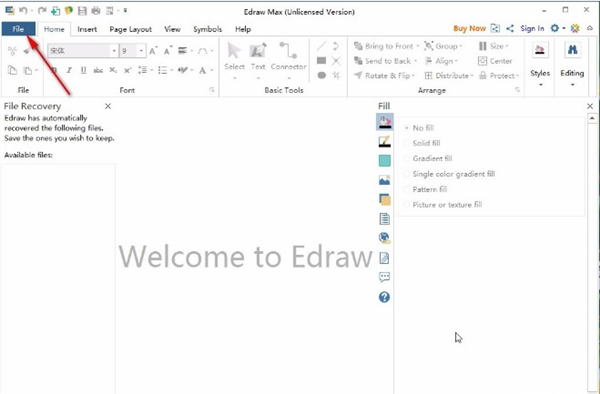Apply Superscript formatting
This screenshot has height=394, width=600.
(x=128, y=70)
